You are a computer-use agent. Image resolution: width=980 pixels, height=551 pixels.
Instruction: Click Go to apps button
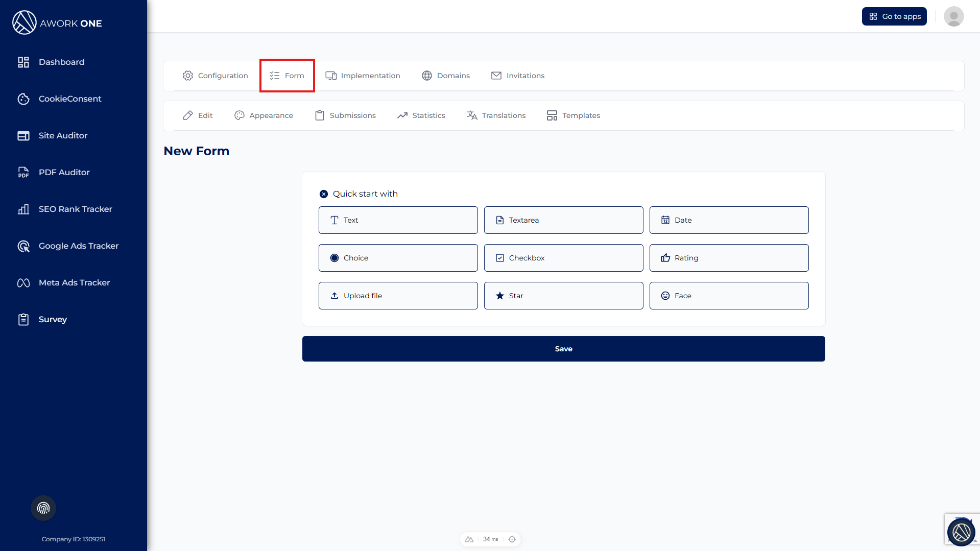tap(894, 16)
